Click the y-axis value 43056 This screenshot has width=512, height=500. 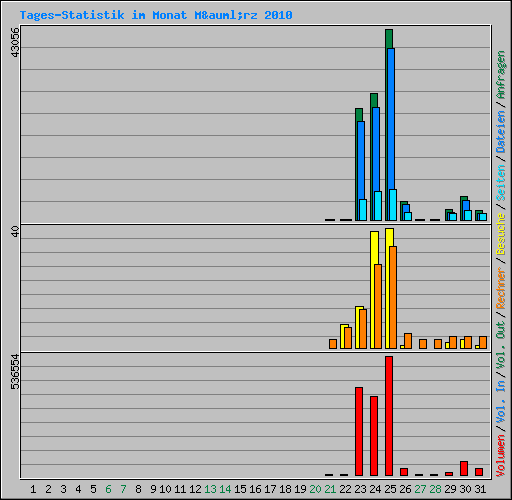(x=15, y=42)
